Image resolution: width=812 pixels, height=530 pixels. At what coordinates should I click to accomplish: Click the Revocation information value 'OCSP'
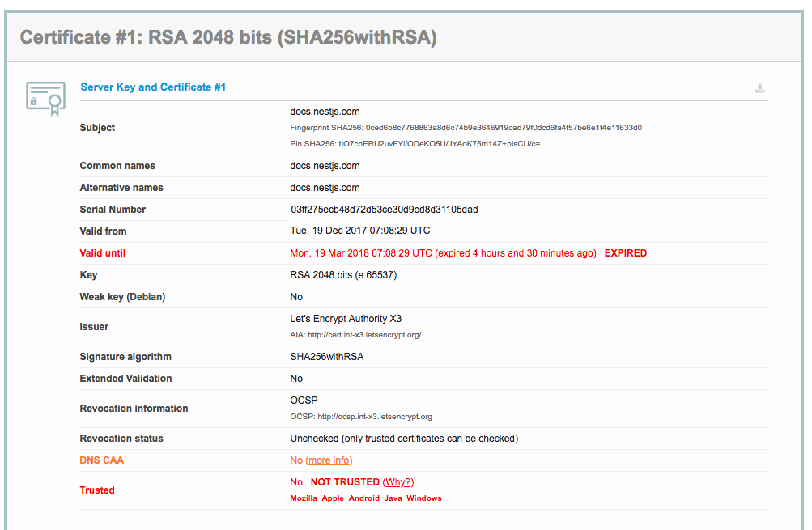click(304, 400)
